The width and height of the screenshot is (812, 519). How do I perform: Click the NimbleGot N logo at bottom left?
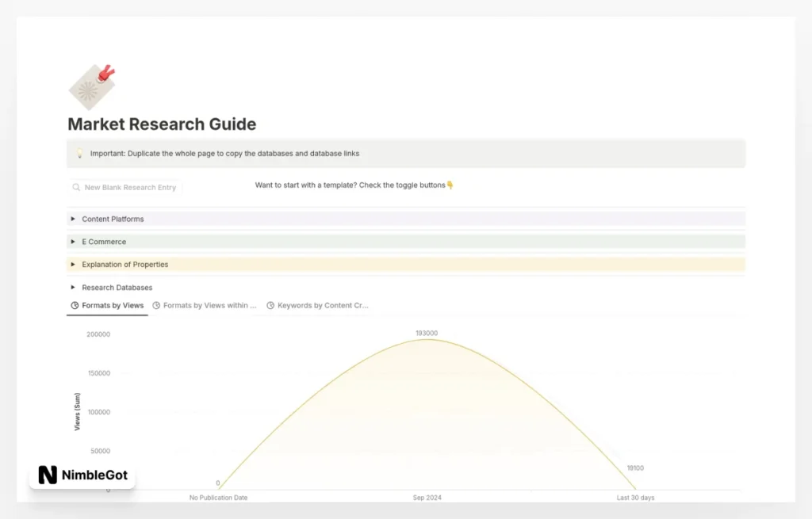46,475
